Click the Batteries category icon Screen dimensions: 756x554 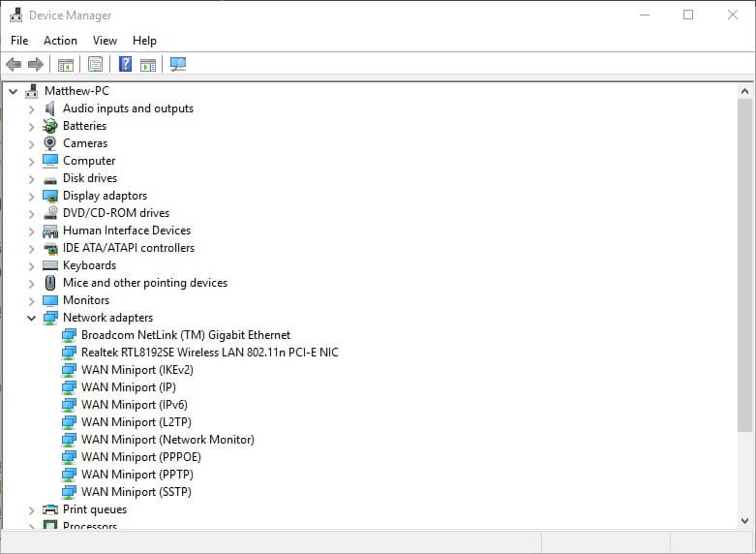tap(50, 126)
